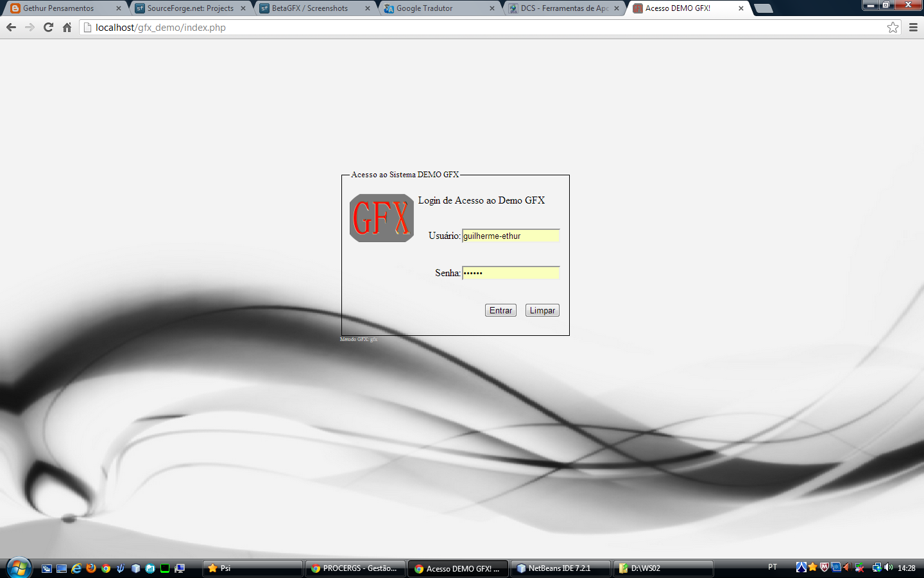Click the clock showing 14:28

tap(907, 568)
